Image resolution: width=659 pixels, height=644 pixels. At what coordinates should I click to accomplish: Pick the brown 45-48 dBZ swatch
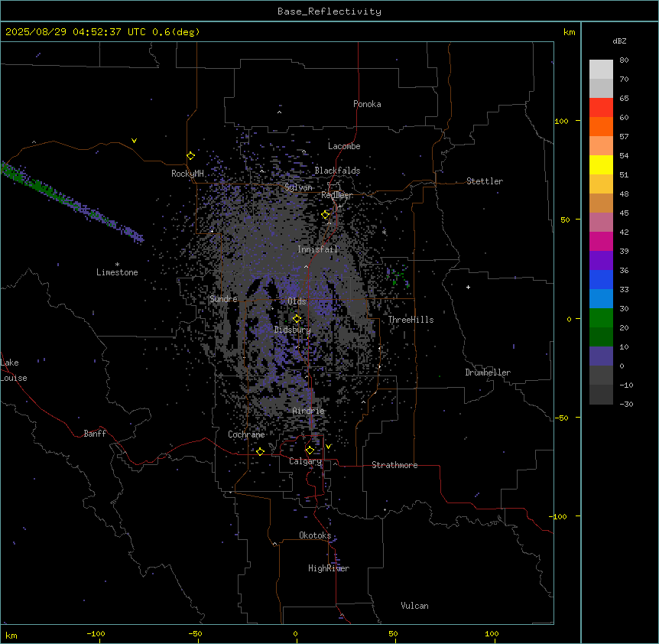click(x=601, y=203)
